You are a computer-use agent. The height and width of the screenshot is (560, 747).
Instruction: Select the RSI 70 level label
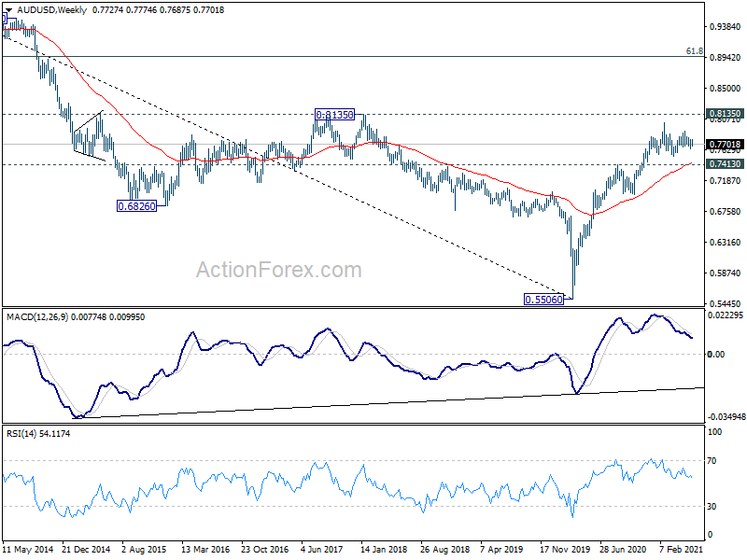coord(712,461)
